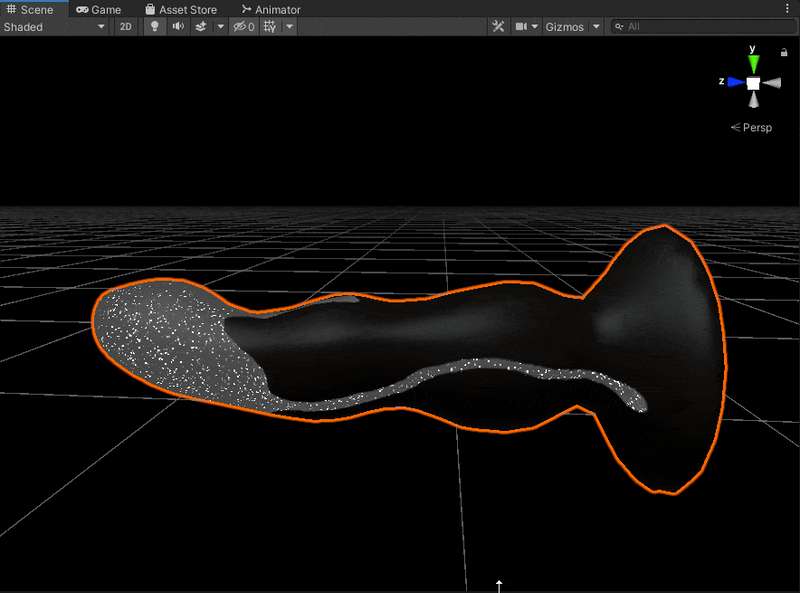This screenshot has height=593, width=800.
Task: Open the Shaded draw mode dropdown
Action: (x=54, y=27)
